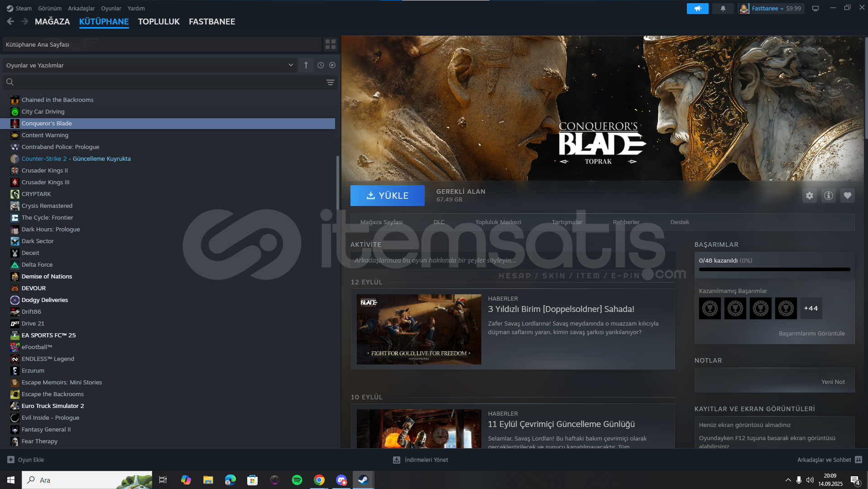Screen dimensions: 868x489
Task: Select DEVOUR game icon
Action: [x=15, y=288]
